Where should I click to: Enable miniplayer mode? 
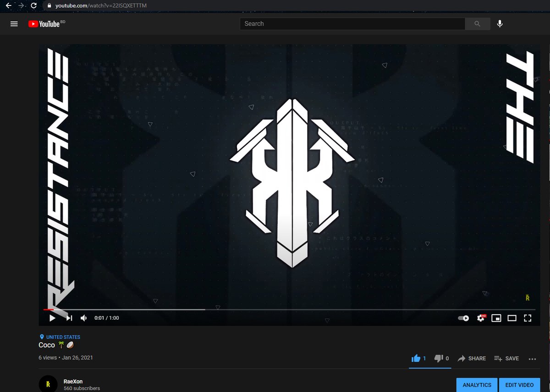(496, 318)
